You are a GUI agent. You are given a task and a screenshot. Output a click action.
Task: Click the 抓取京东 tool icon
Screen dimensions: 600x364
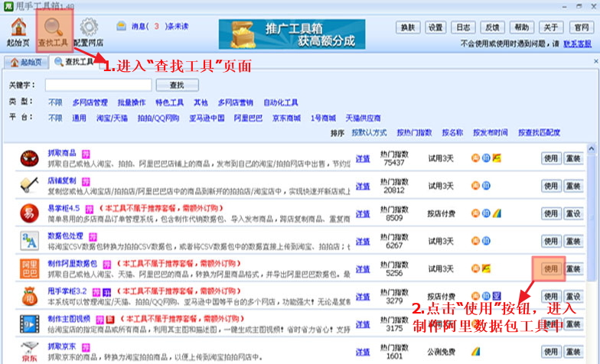[x=29, y=352]
